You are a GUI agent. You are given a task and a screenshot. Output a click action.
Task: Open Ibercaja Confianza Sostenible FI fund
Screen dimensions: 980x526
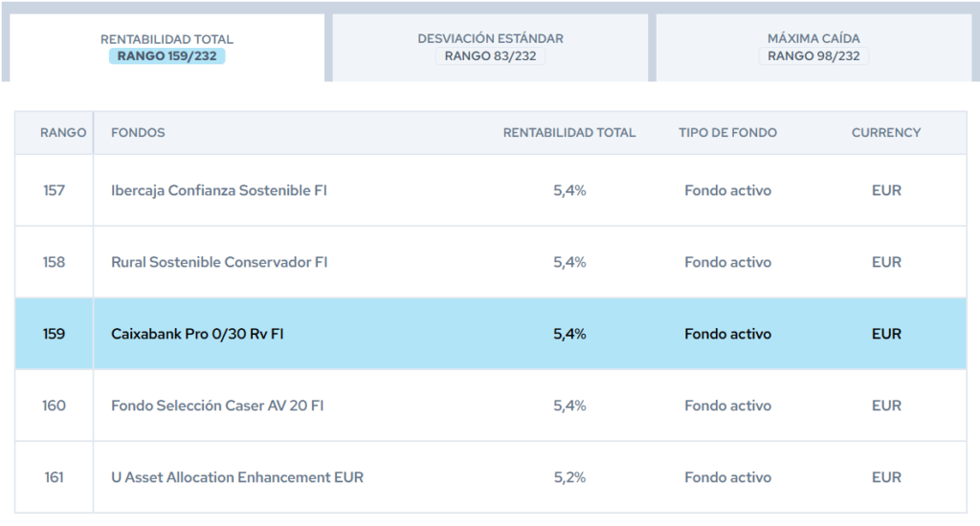tap(219, 190)
